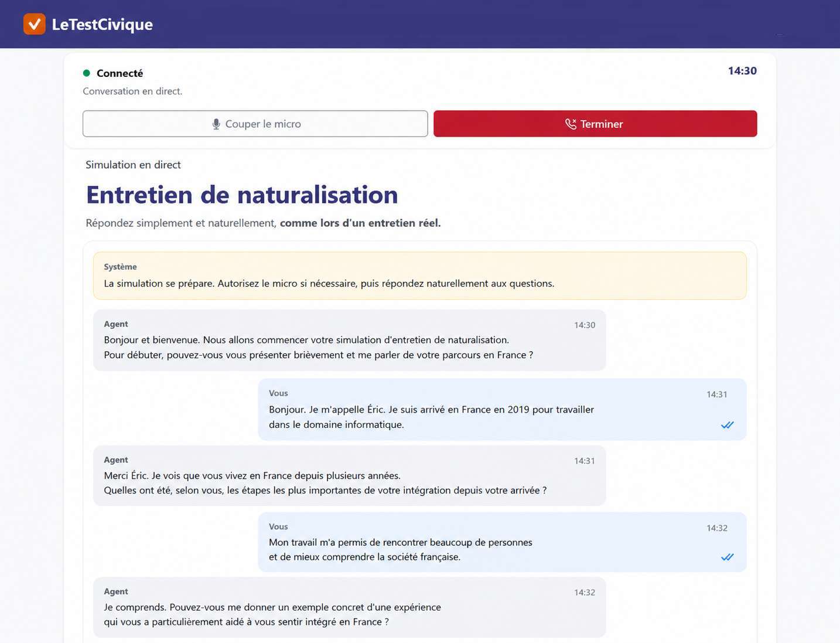The height and width of the screenshot is (643, 840).
Task: Click the 'Entretien de naturalisation' heading
Action: (x=242, y=195)
